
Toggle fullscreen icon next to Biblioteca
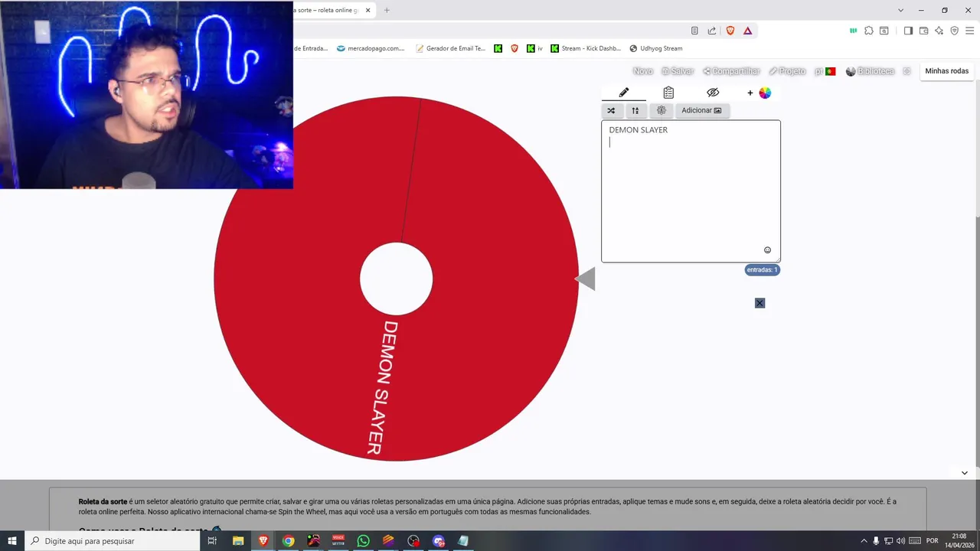[x=906, y=71]
